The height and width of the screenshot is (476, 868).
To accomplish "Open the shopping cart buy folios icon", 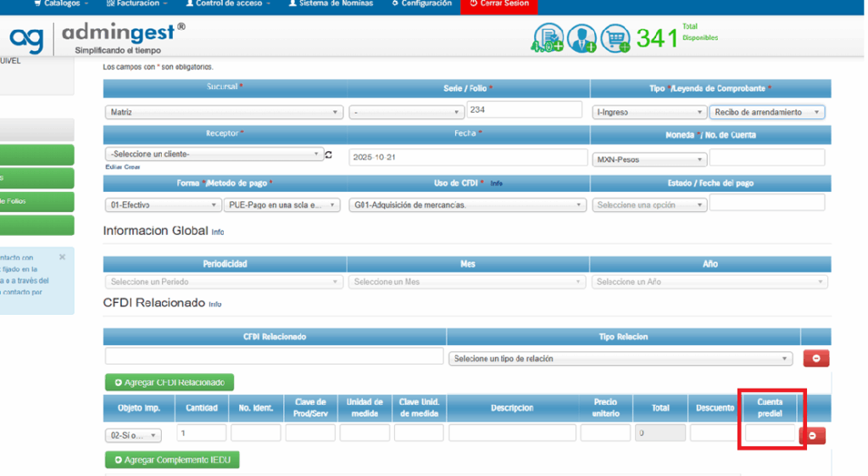I will click(615, 38).
